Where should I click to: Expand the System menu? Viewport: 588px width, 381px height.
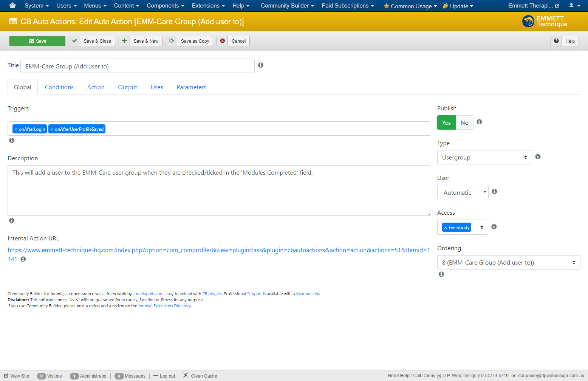pyautogui.click(x=37, y=6)
